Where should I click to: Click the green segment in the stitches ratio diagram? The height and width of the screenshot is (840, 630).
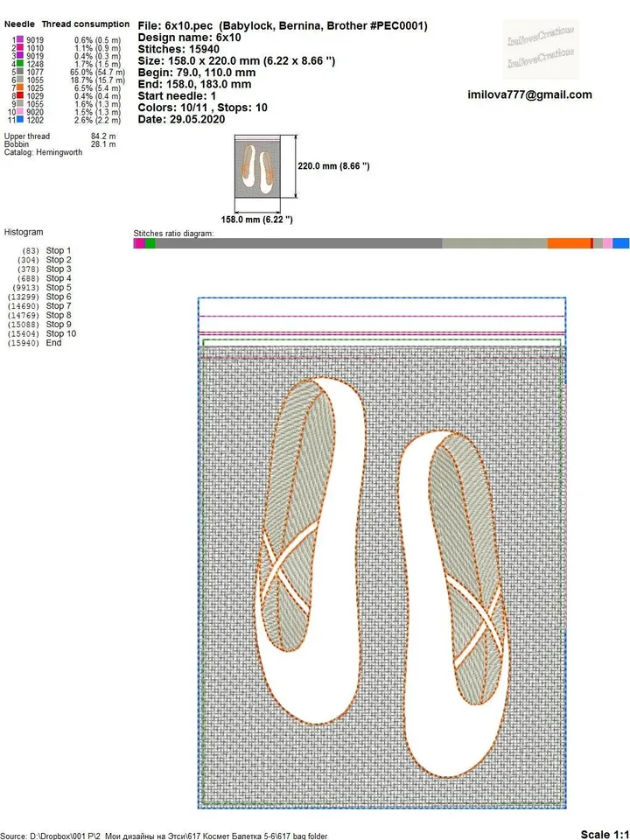tap(150, 243)
